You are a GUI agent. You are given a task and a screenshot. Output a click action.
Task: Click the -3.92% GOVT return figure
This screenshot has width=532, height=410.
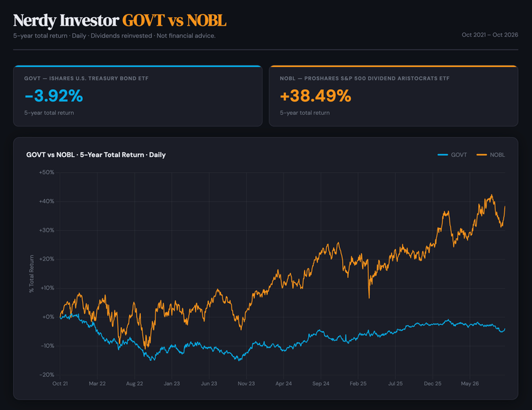(x=54, y=95)
